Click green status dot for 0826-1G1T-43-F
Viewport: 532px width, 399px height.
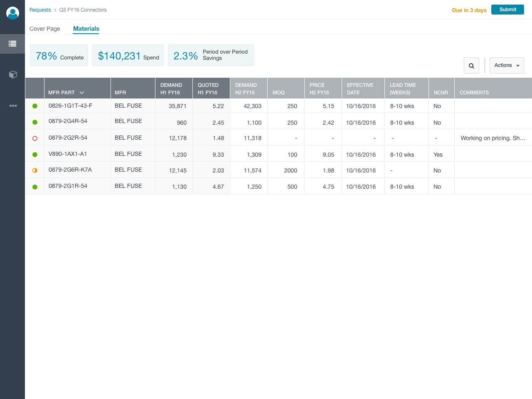tap(35, 106)
